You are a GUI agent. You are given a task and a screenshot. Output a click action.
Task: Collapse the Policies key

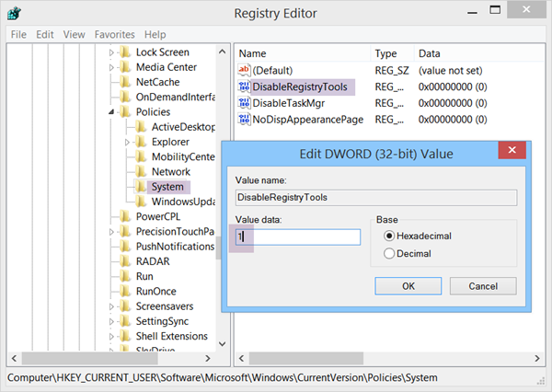111,112
